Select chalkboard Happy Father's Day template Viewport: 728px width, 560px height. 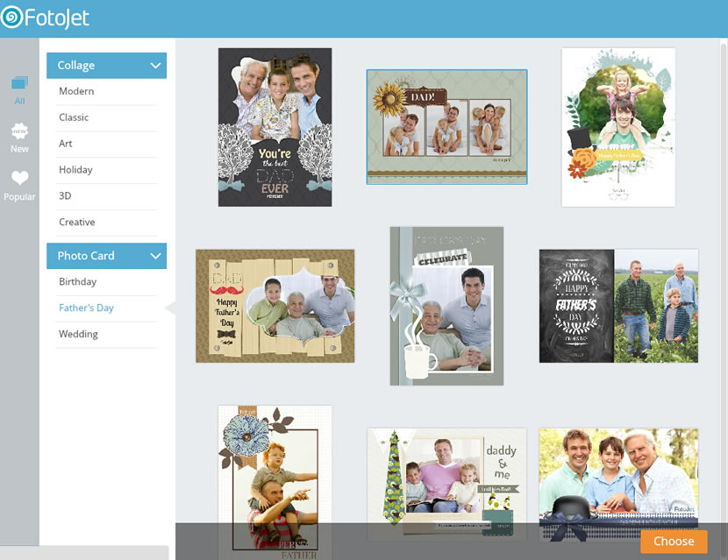618,306
